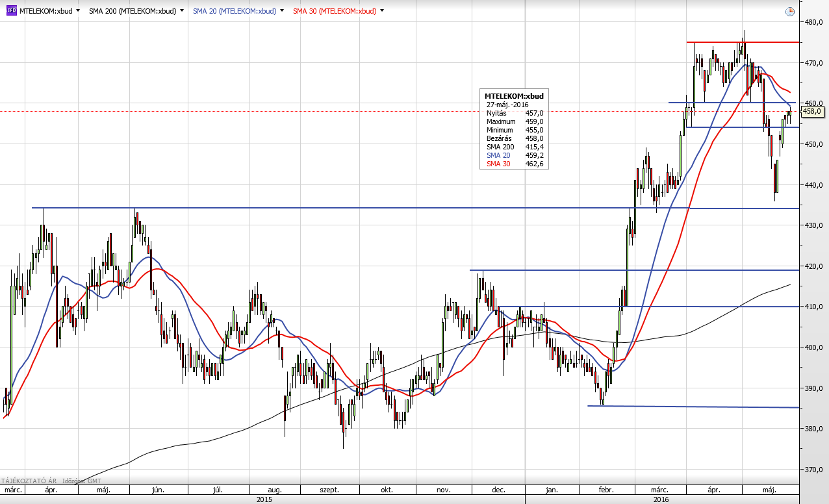This screenshot has width=829, height=504.
Task: Click the 2016 year label on time axis
Action: [661, 499]
